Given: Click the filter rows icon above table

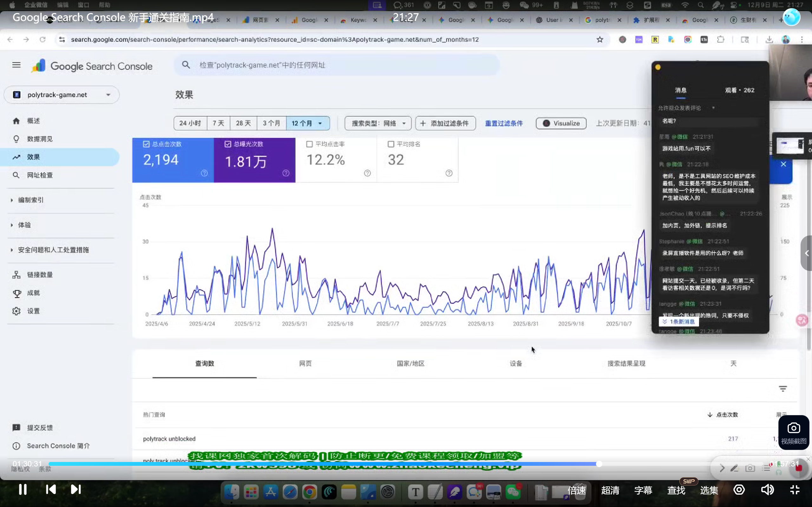Looking at the screenshot, I should coord(783,388).
